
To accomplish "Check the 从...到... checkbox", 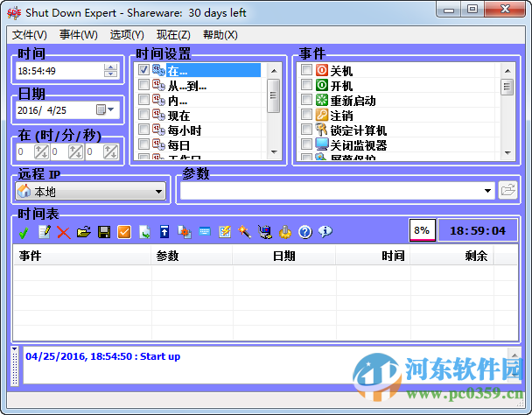I will (x=143, y=85).
